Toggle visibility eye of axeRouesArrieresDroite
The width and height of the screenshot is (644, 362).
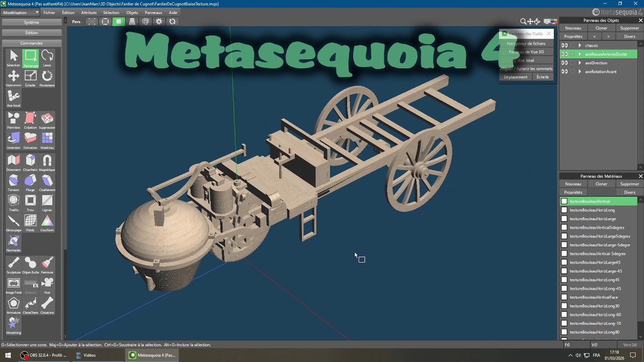click(x=565, y=54)
